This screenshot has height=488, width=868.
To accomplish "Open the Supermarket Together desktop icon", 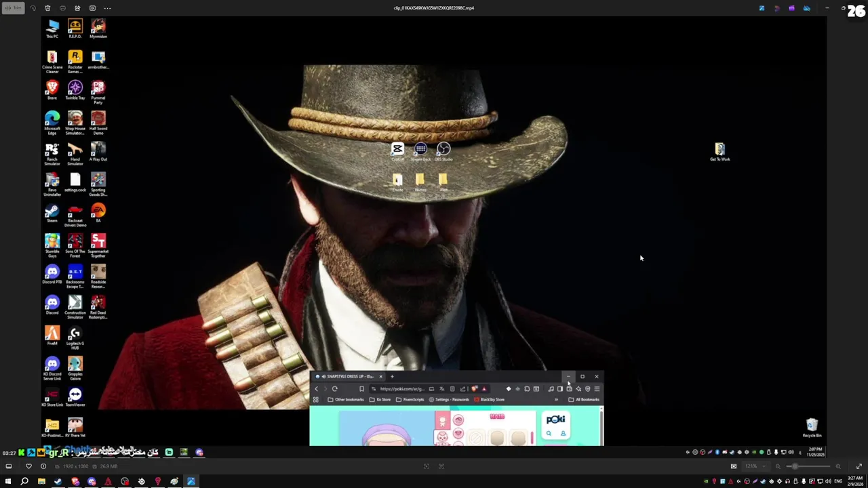I will [x=98, y=246].
